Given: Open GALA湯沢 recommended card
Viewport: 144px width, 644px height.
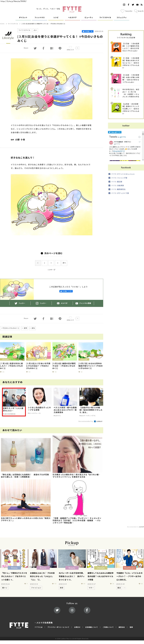Looking at the screenshot, I should 14,402.
